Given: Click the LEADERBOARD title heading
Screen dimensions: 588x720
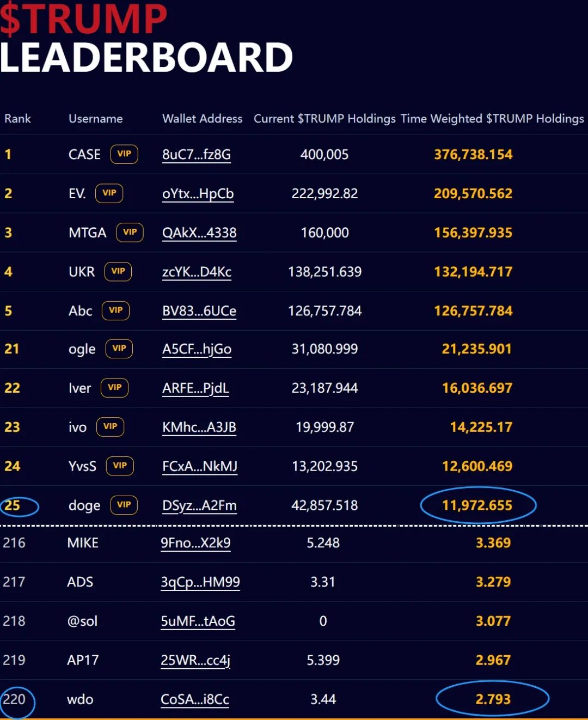Looking at the screenshot, I should click(146, 57).
